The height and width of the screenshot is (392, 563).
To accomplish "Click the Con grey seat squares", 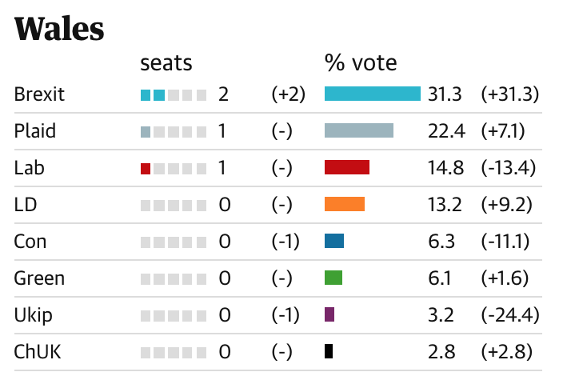I will click(173, 242).
